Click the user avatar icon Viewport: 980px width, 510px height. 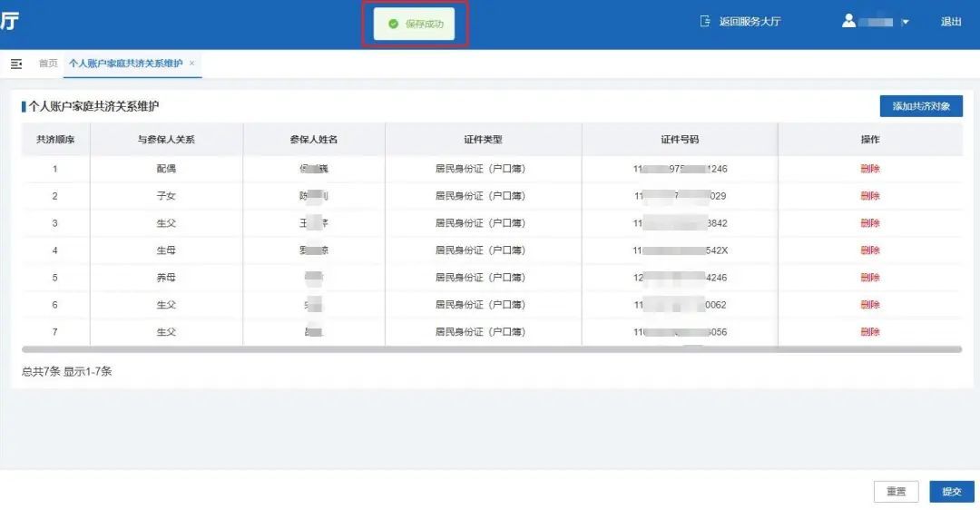pyautogui.click(x=848, y=21)
